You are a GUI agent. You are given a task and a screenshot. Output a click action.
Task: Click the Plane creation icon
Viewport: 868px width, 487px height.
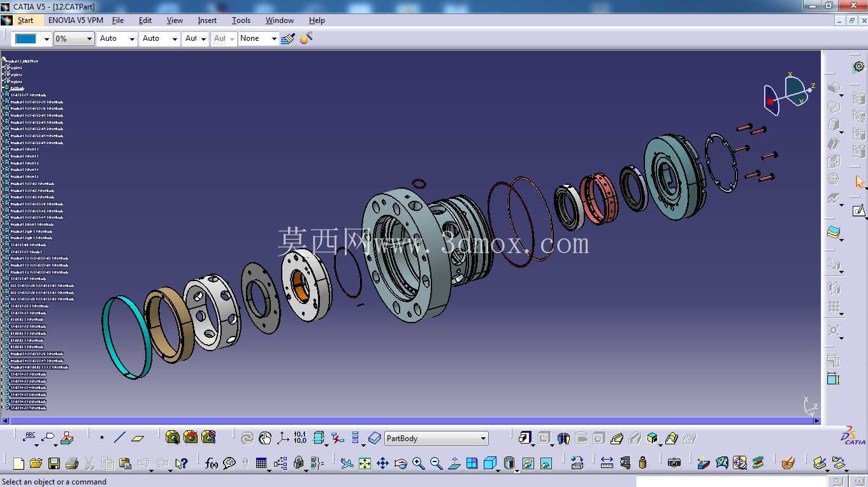tap(138, 438)
